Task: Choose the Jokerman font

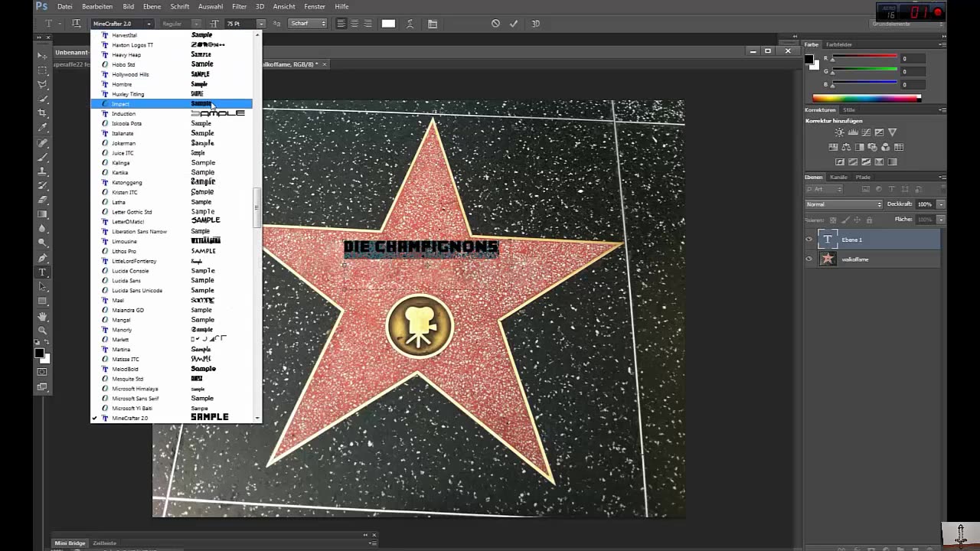Action: coord(171,143)
